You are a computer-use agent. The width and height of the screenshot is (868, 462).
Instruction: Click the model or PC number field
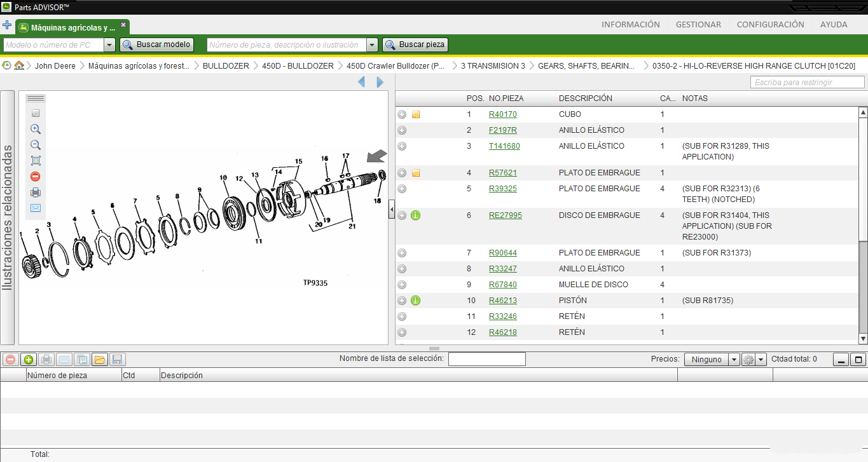(53, 45)
